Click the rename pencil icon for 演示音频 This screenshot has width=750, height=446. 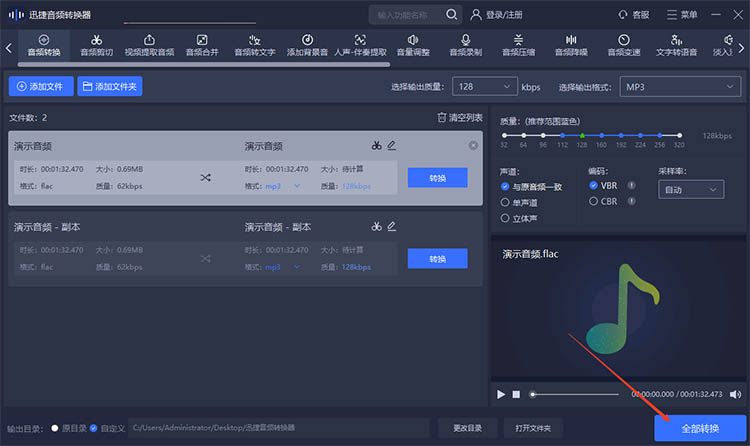(392, 145)
